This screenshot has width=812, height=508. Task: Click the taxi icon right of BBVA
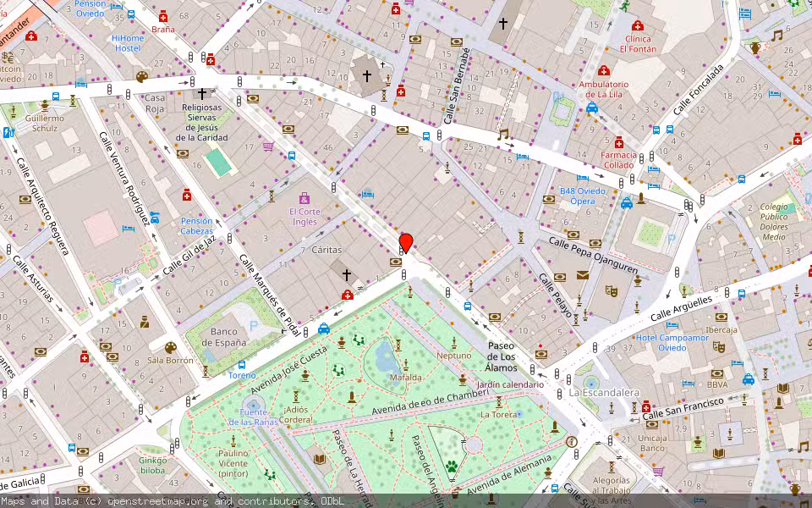tap(749, 379)
